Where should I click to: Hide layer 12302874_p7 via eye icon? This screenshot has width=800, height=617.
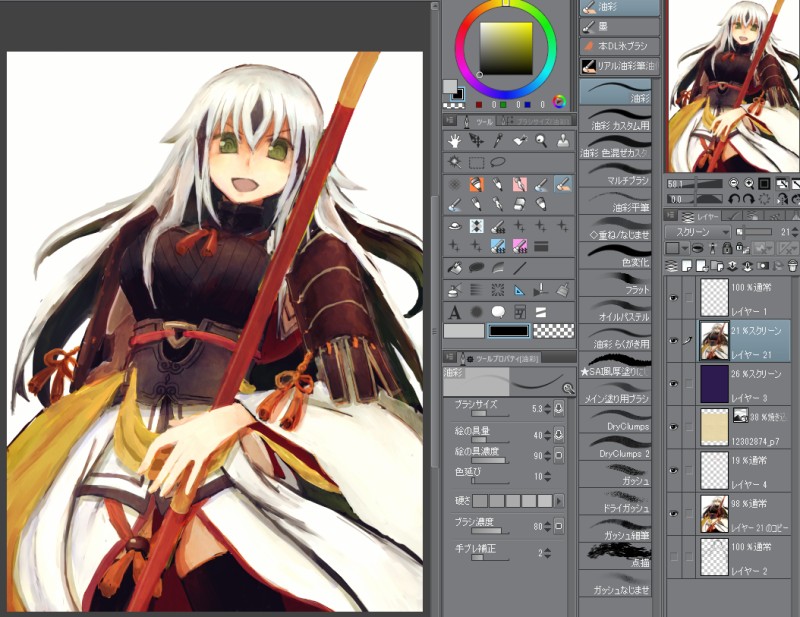point(673,427)
